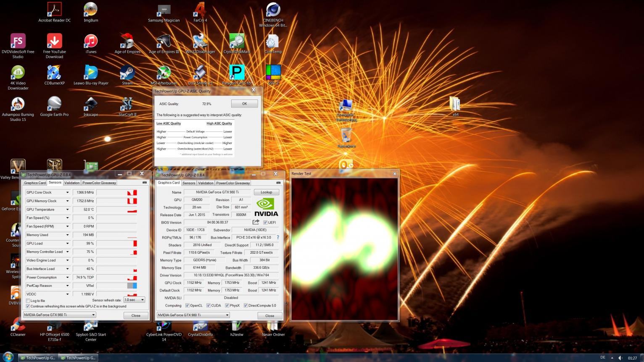Open the Windows Start button
This screenshot has width=644, height=362.
(x=8, y=357)
